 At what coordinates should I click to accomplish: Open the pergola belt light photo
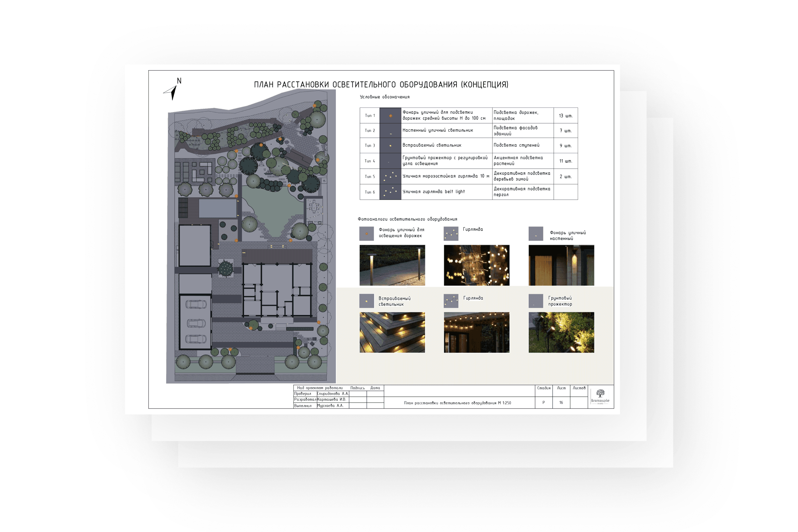[476, 332]
